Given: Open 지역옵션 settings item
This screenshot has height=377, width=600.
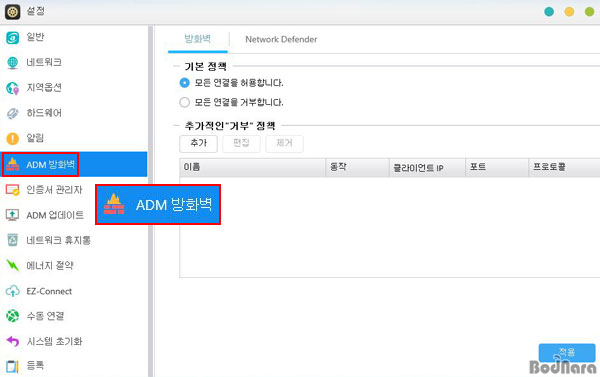Looking at the screenshot, I should 73,88.
